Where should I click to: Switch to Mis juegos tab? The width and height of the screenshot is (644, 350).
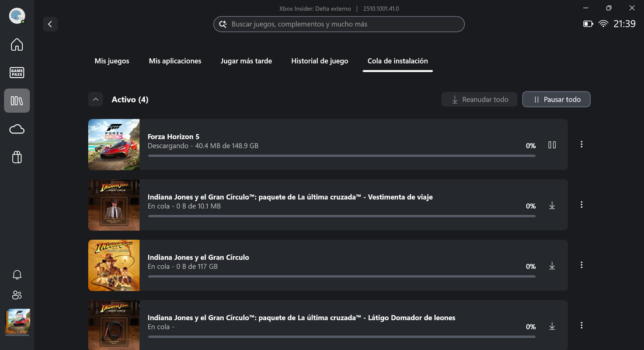(112, 61)
